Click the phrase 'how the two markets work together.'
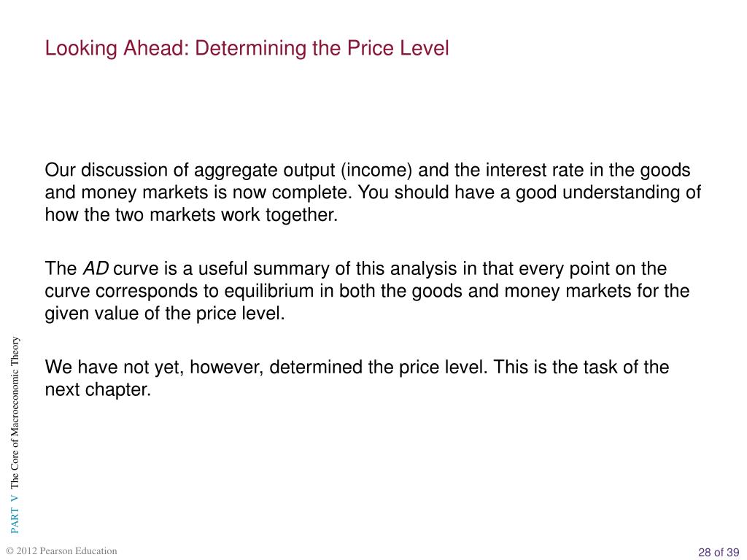This screenshot has height=560, width=747. pos(191,215)
